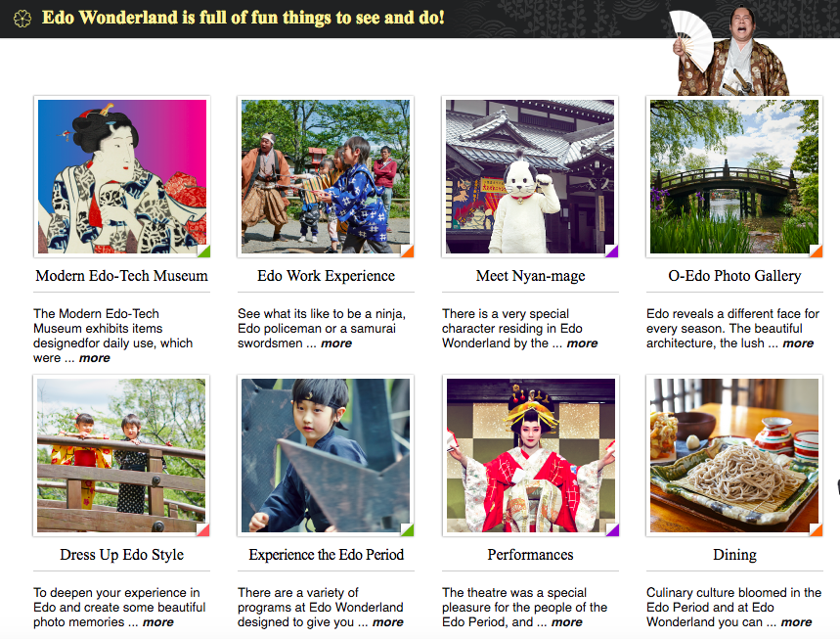Click the Meet Nyan-mage heading
Screen dimensions: 840x639
pos(530,276)
